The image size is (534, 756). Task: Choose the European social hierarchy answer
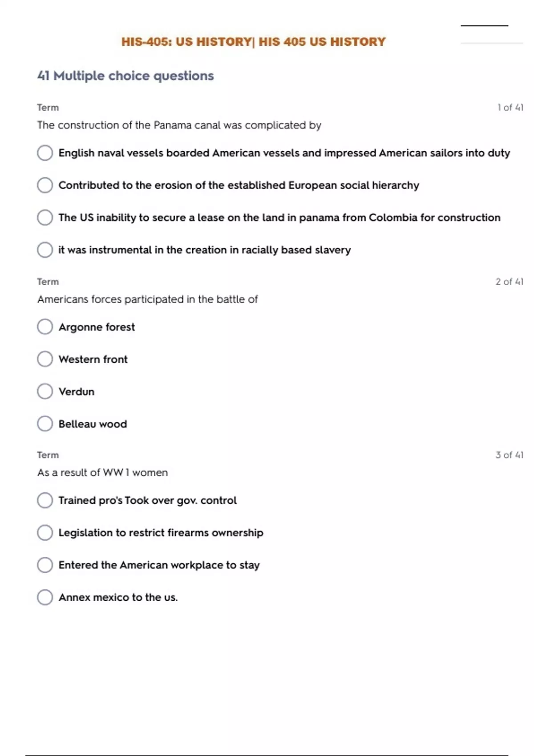pyautogui.click(x=45, y=185)
